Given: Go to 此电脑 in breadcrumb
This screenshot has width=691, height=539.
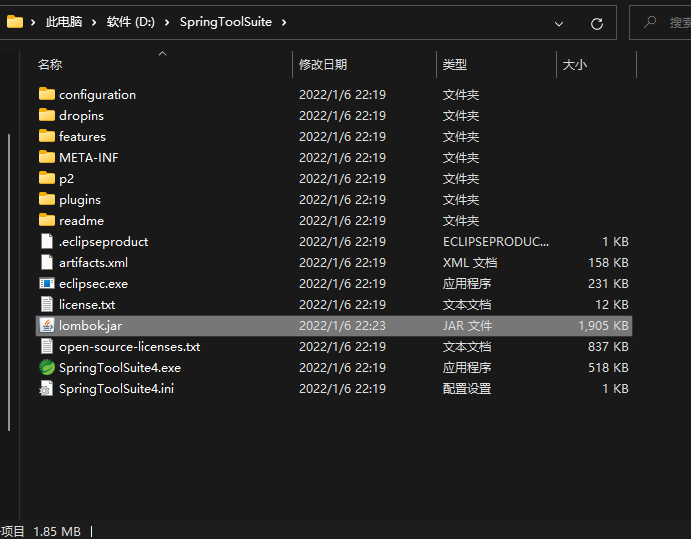Looking at the screenshot, I should pyautogui.click(x=64, y=22).
